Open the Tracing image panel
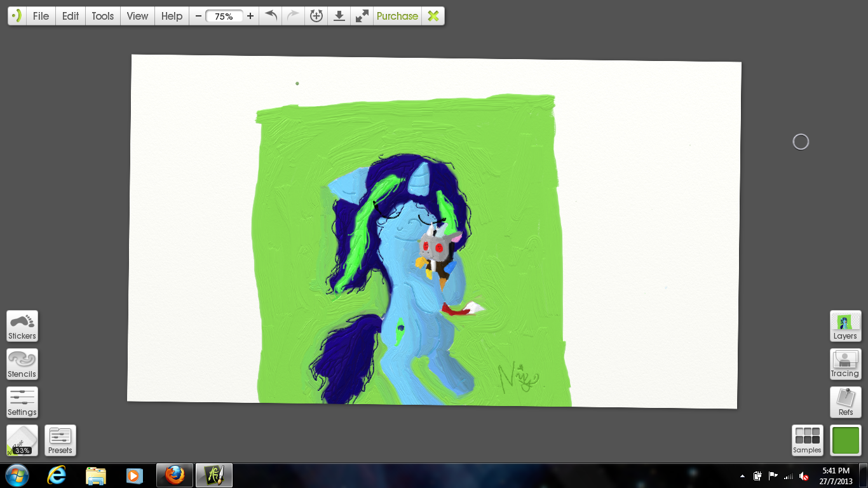The width and height of the screenshot is (868, 488). click(846, 364)
